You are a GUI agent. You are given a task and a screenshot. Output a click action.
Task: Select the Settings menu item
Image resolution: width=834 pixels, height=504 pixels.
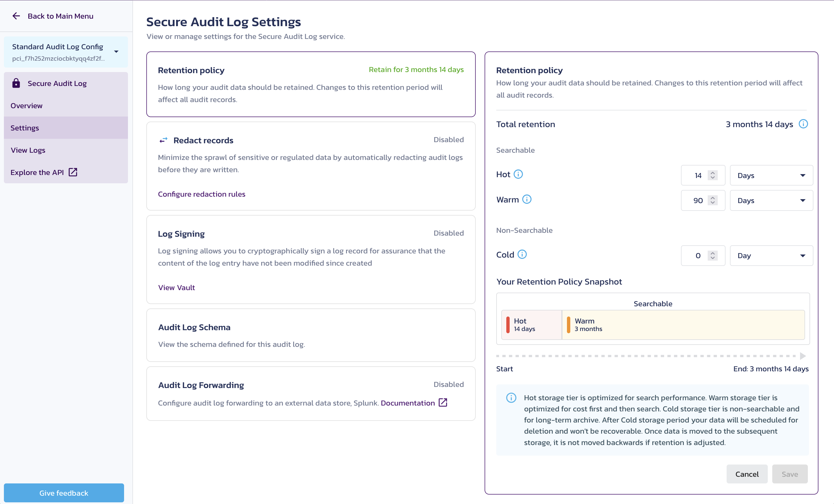(x=24, y=127)
